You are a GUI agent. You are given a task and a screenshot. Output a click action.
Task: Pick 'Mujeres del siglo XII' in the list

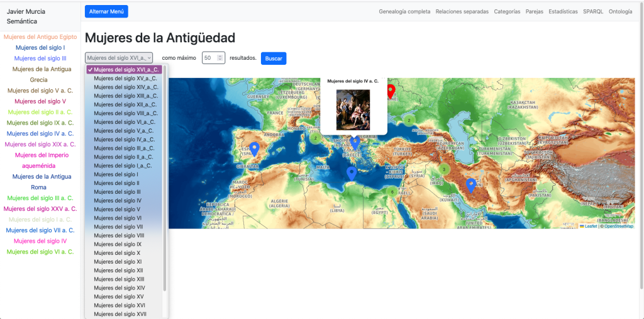(x=119, y=270)
